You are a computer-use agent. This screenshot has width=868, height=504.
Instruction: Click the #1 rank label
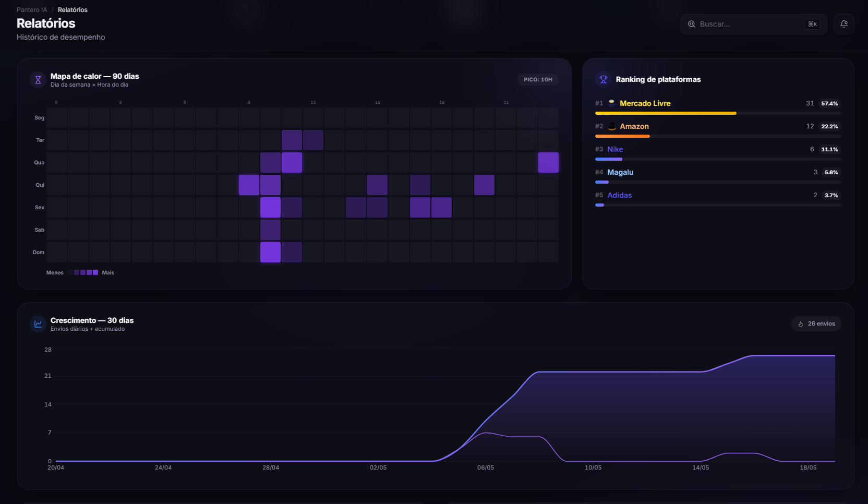click(x=599, y=103)
